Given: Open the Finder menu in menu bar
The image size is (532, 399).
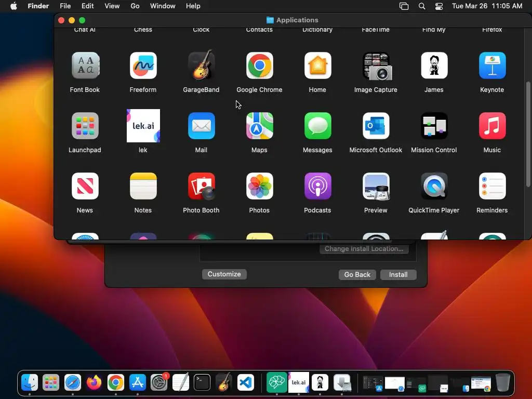Looking at the screenshot, I should [x=38, y=6].
